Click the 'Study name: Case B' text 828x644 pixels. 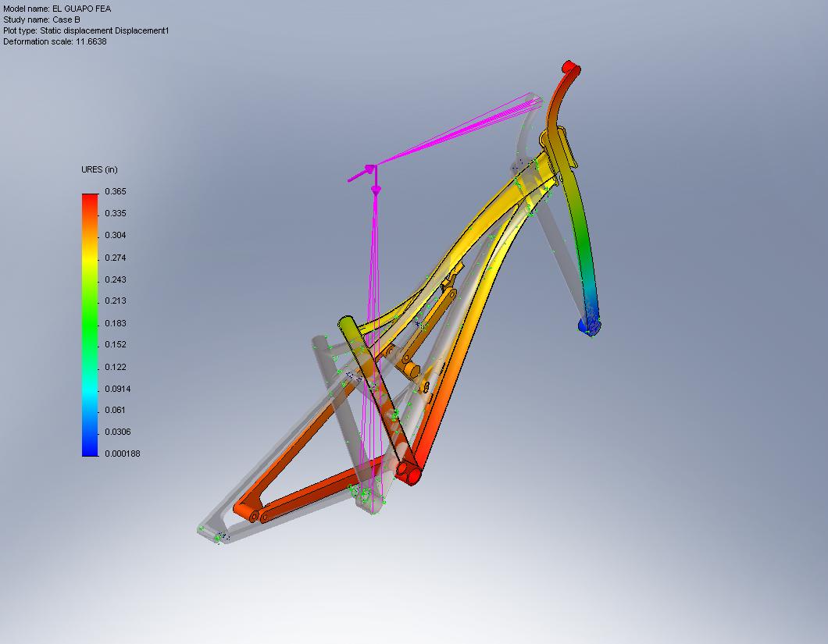pyautogui.click(x=41, y=20)
